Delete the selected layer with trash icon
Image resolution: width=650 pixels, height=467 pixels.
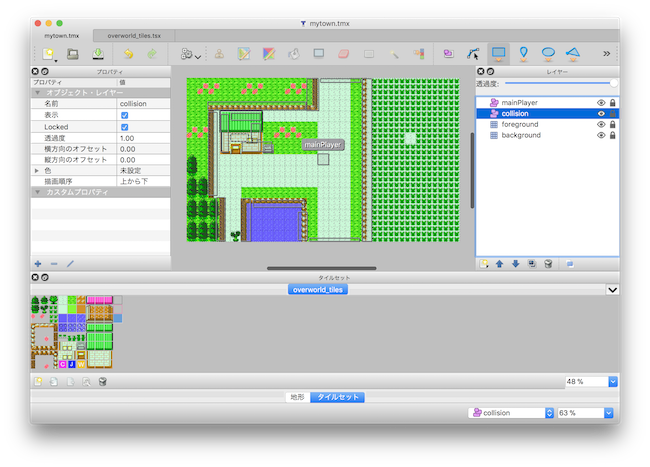(548, 264)
